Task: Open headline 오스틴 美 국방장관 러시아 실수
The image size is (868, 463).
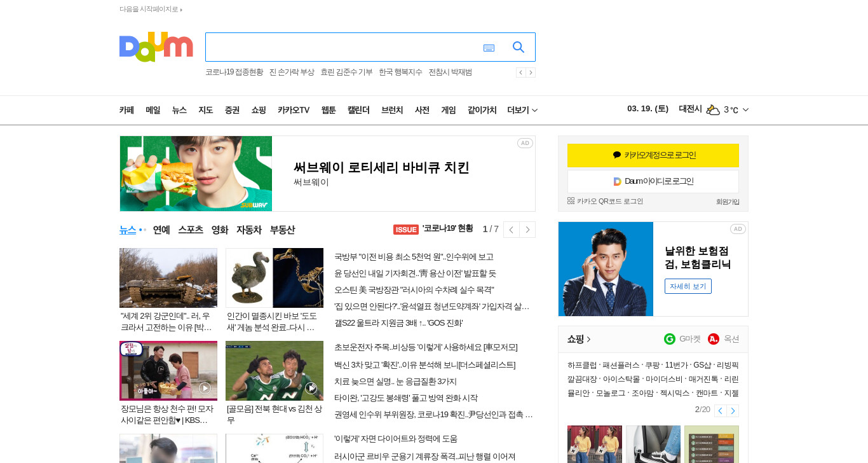Action: tap(414, 290)
